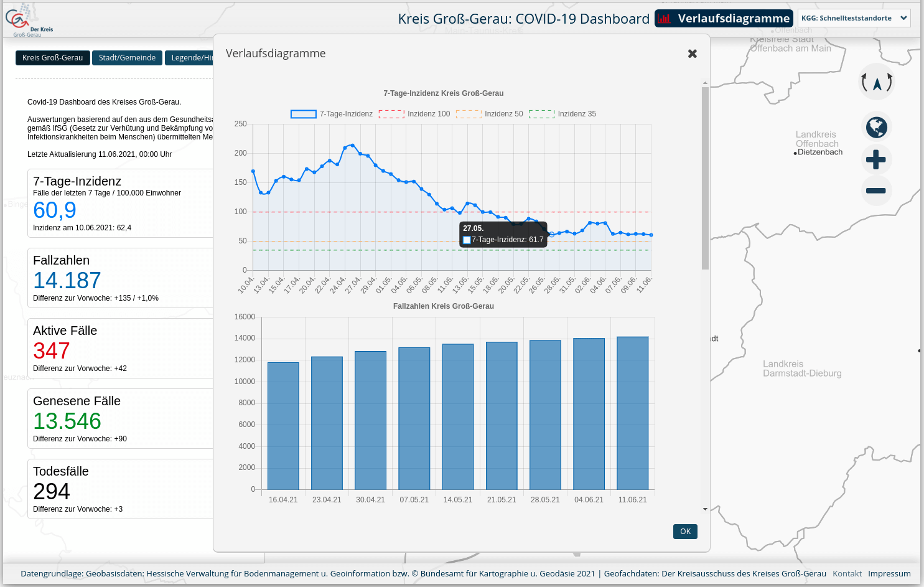Open the Kontakt link in the footer
Image resolution: width=924 pixels, height=587 pixels.
[847, 574]
